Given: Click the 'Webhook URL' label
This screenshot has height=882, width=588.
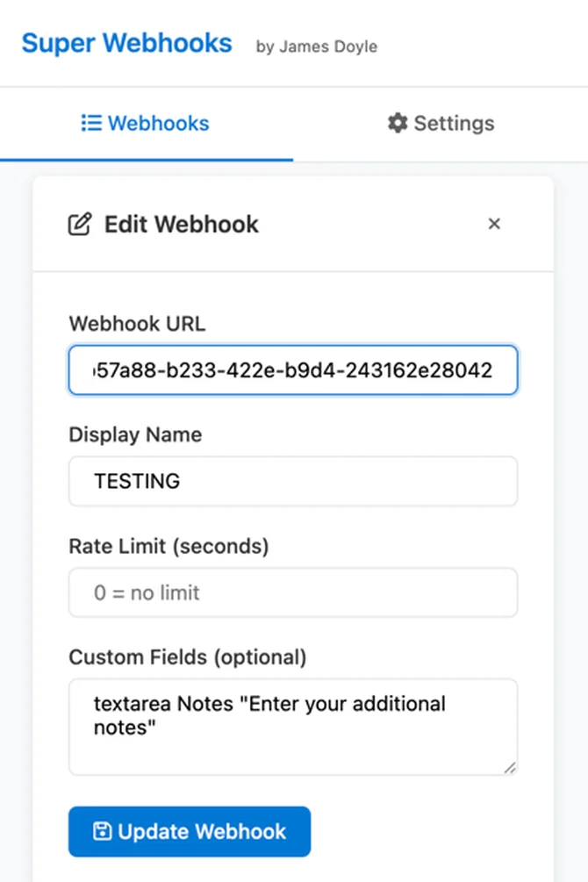Looking at the screenshot, I should coord(137,323).
